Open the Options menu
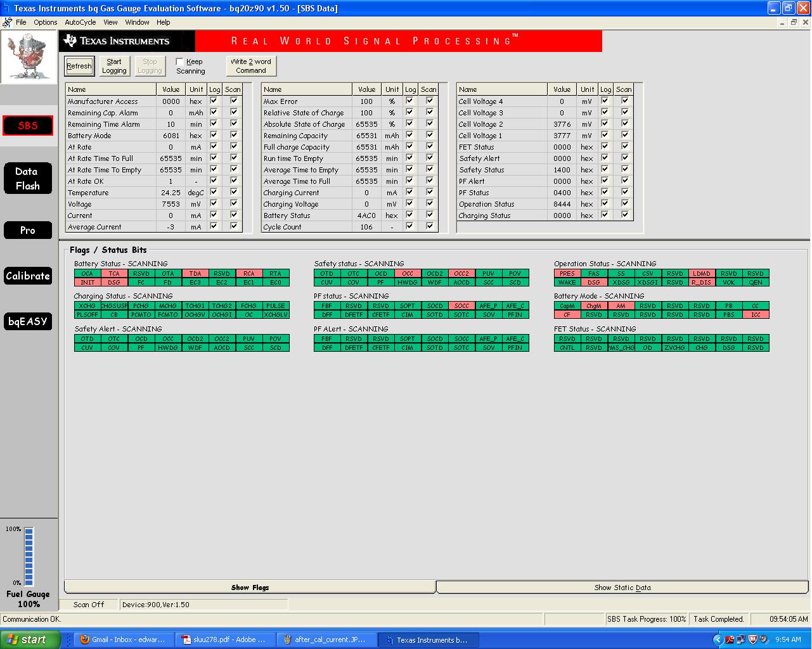 [46, 22]
